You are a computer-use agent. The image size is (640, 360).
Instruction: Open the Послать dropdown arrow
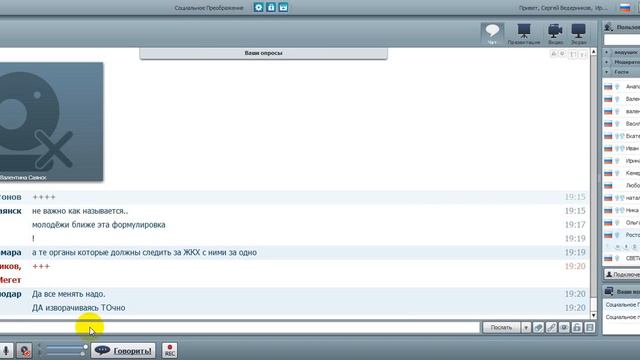click(x=526, y=327)
